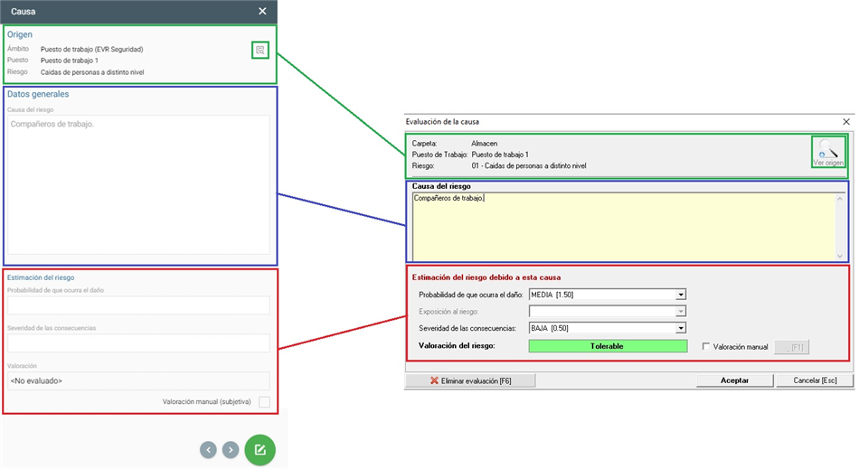Close the Causa side panel
The height and width of the screenshot is (469, 868).
262,11
